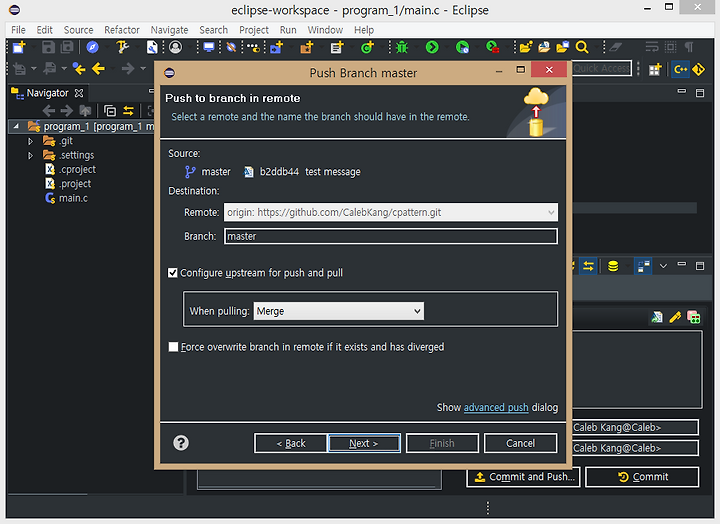Click yellow database icon in staging toolbar
Image resolution: width=720 pixels, height=524 pixels.
(613, 266)
